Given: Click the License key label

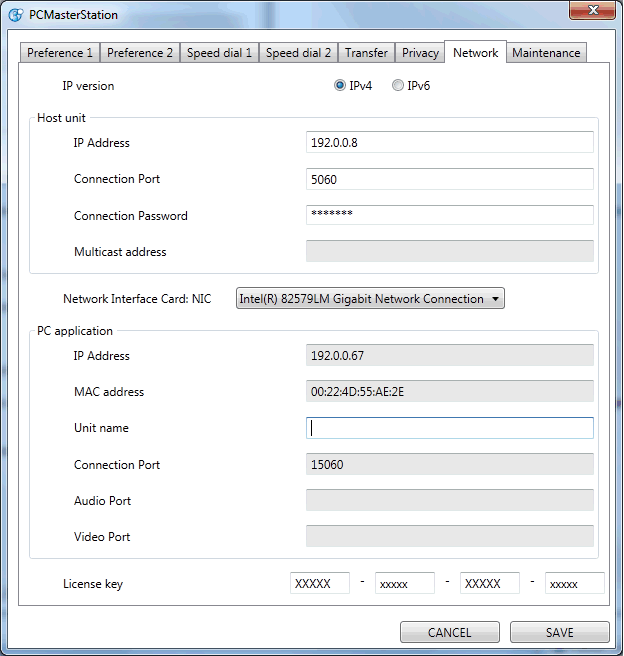Looking at the screenshot, I should tap(93, 584).
